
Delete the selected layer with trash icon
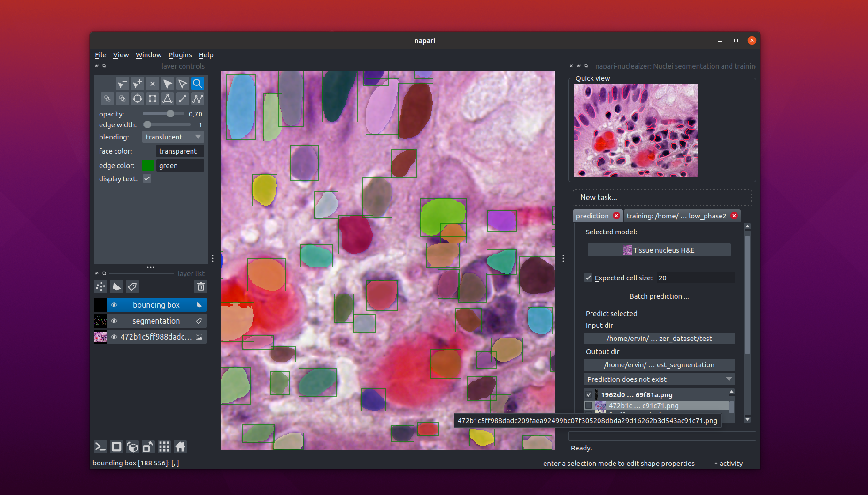click(x=200, y=286)
